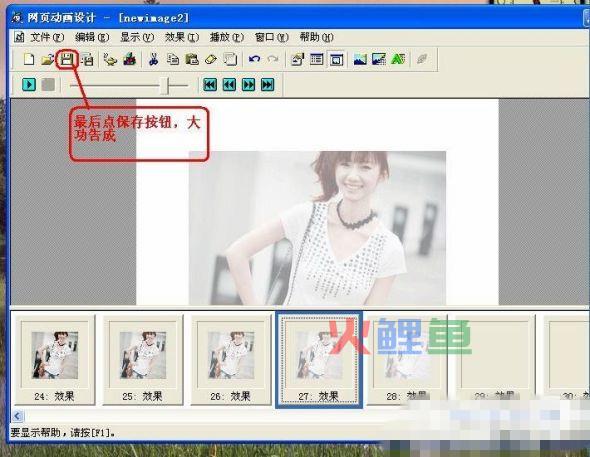590x457 pixels.
Task: Step to the previous frame
Action: coord(229,85)
